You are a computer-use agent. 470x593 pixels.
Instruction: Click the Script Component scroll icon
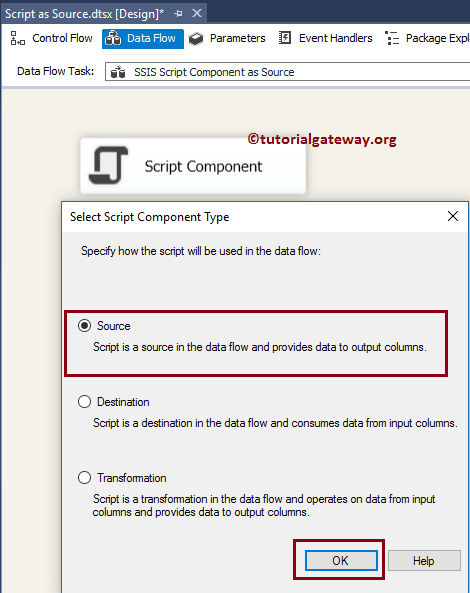click(x=108, y=165)
